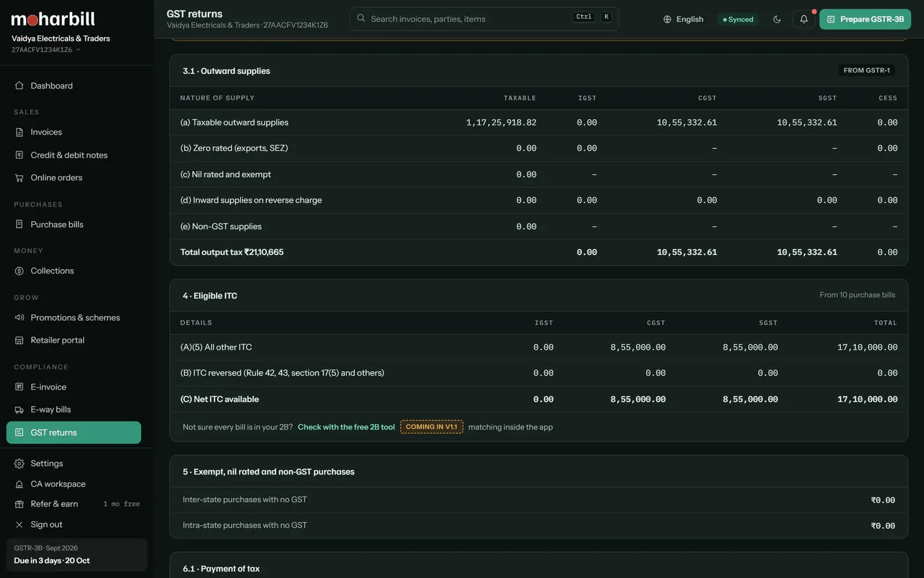The image size is (924, 578).
Task: Click Inter-state purchases with no GST row
Action: [x=538, y=500]
